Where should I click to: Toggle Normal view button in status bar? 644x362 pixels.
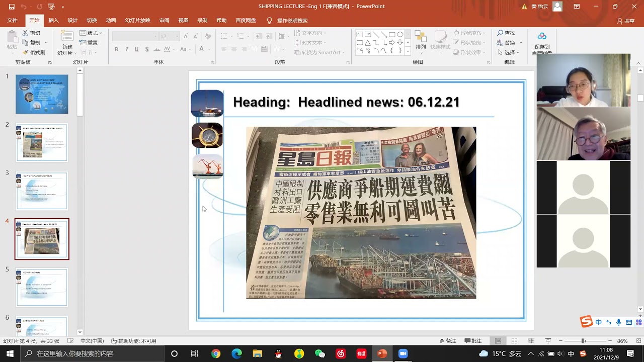(x=498, y=341)
